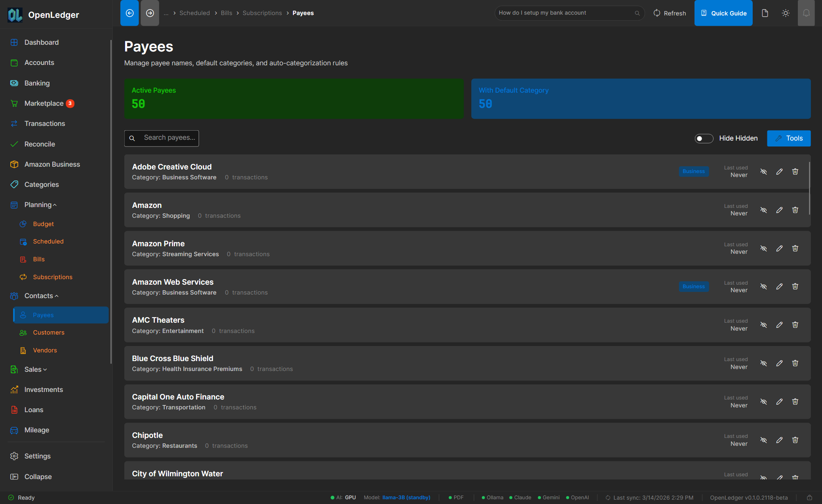
Task: Open the notifications bell icon
Action: (806, 13)
